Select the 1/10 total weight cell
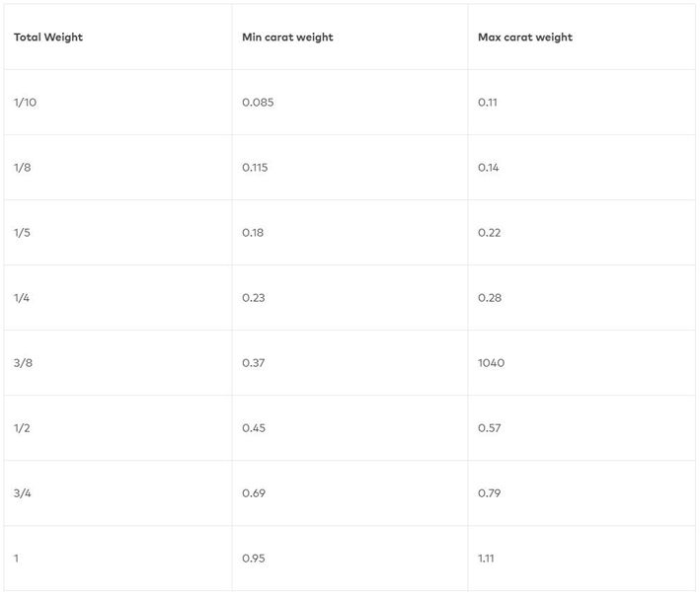The image size is (700, 596). tap(25, 103)
